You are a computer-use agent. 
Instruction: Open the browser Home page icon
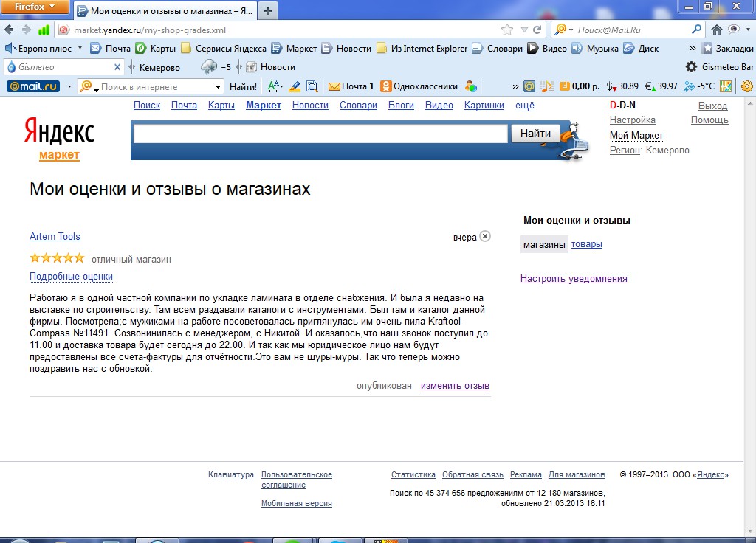pyautogui.click(x=716, y=30)
